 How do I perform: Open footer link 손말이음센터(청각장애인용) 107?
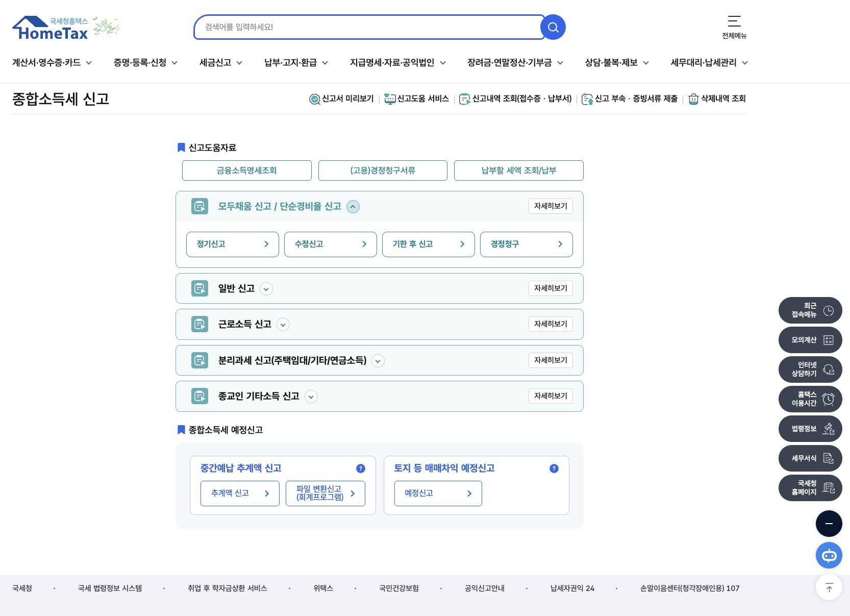click(690, 588)
